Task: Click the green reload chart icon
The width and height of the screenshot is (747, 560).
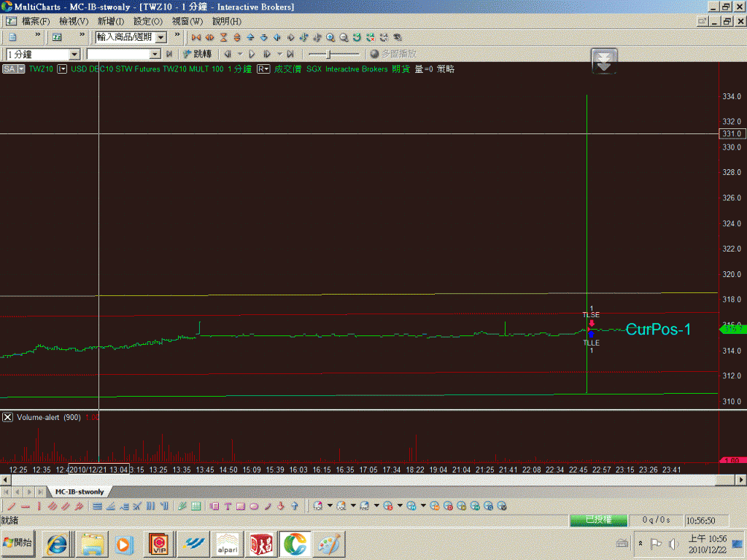Action: click(357, 37)
